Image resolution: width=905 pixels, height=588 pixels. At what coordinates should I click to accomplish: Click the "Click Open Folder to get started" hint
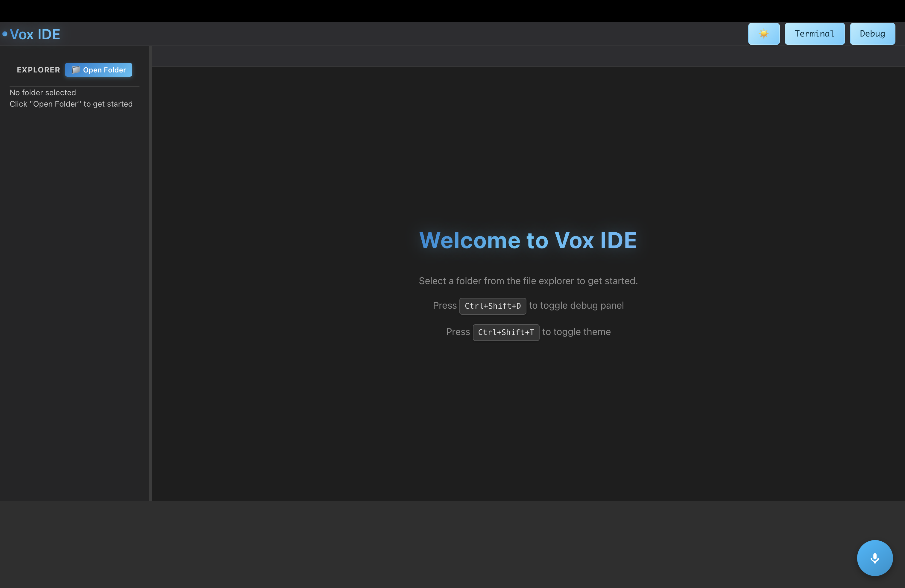(71, 104)
